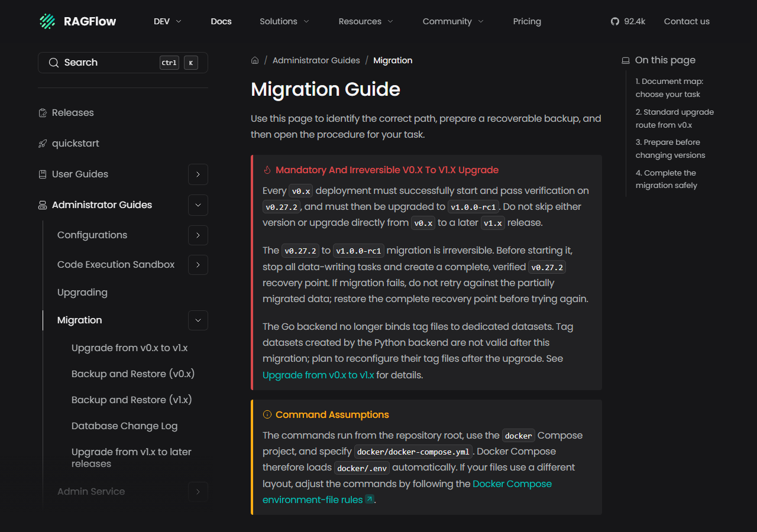Viewport: 757px width, 532px height.
Task: Open the Upgrading sidebar page
Action: 82,293
